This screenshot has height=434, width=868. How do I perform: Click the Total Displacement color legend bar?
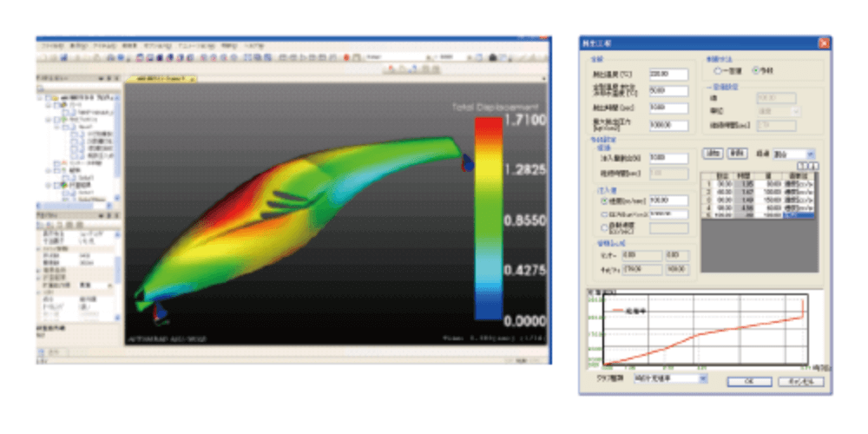pyautogui.click(x=489, y=219)
